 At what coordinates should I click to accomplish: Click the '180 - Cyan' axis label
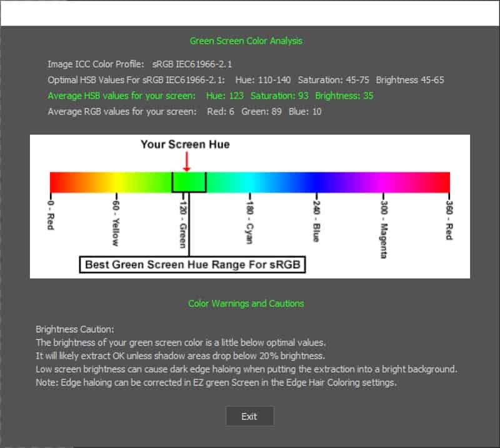point(249,222)
